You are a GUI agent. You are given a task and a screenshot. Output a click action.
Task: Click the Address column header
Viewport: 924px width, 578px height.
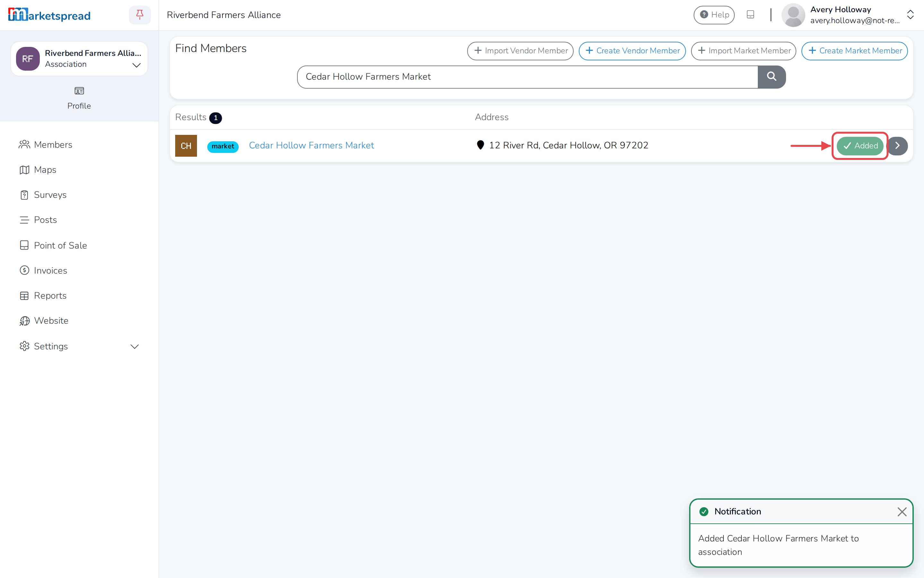[x=492, y=117]
